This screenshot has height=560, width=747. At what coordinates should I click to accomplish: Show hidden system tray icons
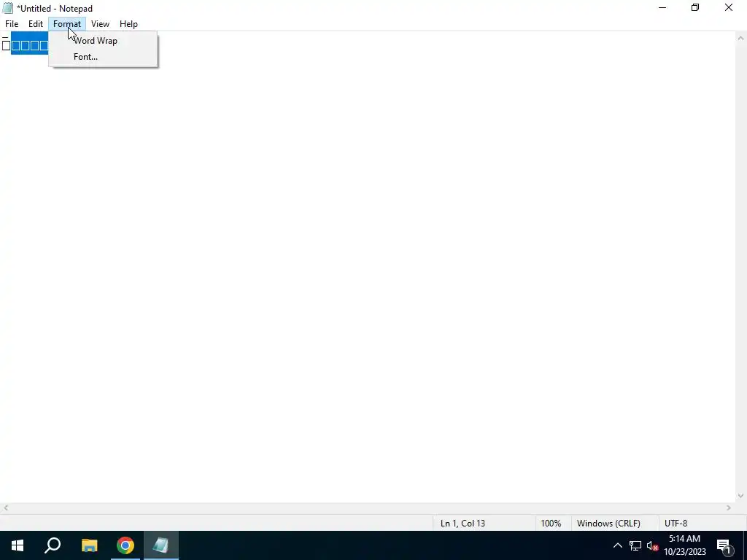coord(617,545)
